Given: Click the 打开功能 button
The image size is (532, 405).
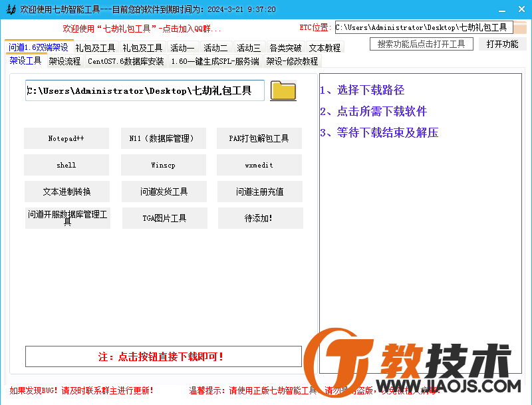Looking at the screenshot, I should pos(503,44).
